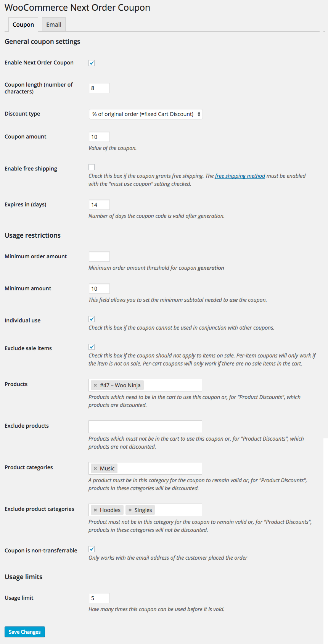Remove the Woo Ninja product tag

(95, 385)
